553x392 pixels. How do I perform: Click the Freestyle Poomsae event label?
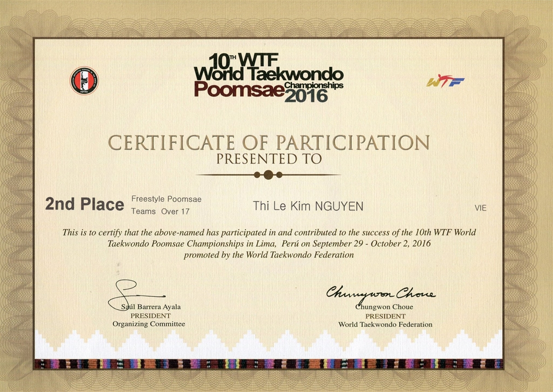(166, 199)
